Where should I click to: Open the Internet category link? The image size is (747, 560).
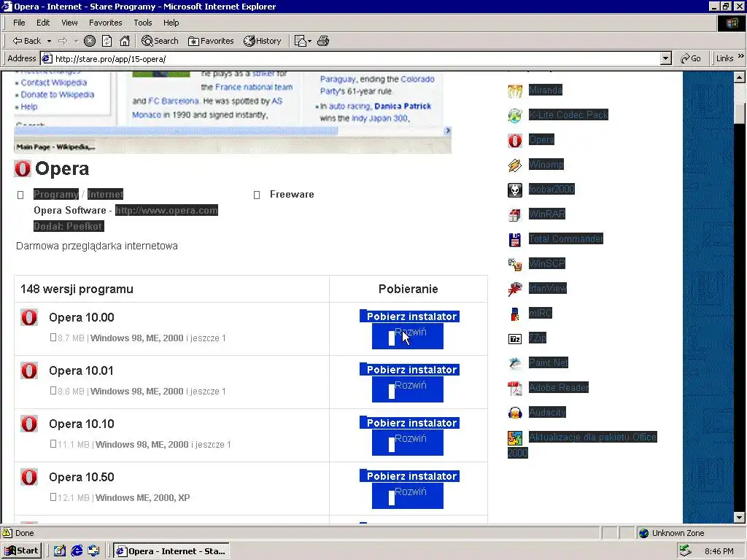pyautogui.click(x=105, y=194)
